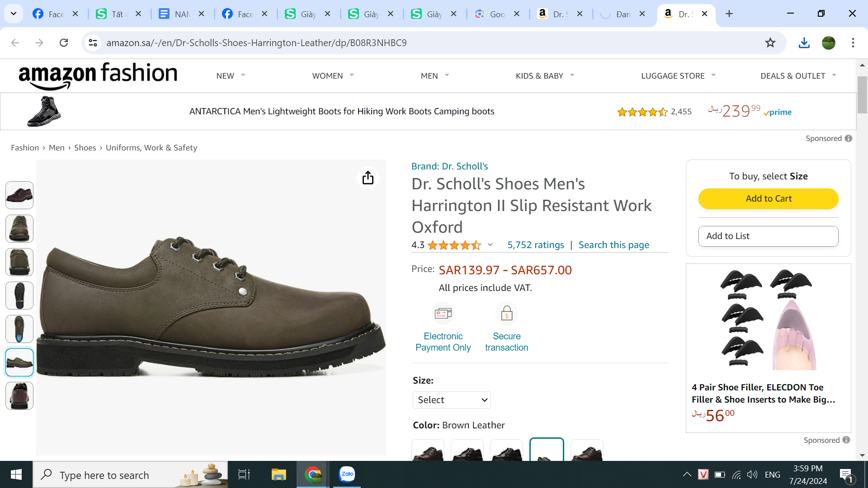This screenshot has width=868, height=488.
Task: Open the 5,752 ratings link
Action: 536,245
